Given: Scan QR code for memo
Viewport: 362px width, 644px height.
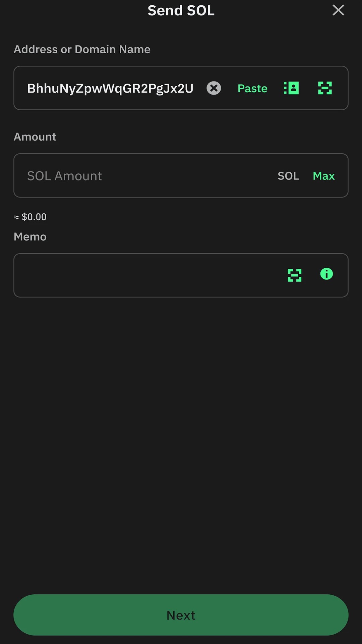Looking at the screenshot, I should (295, 275).
